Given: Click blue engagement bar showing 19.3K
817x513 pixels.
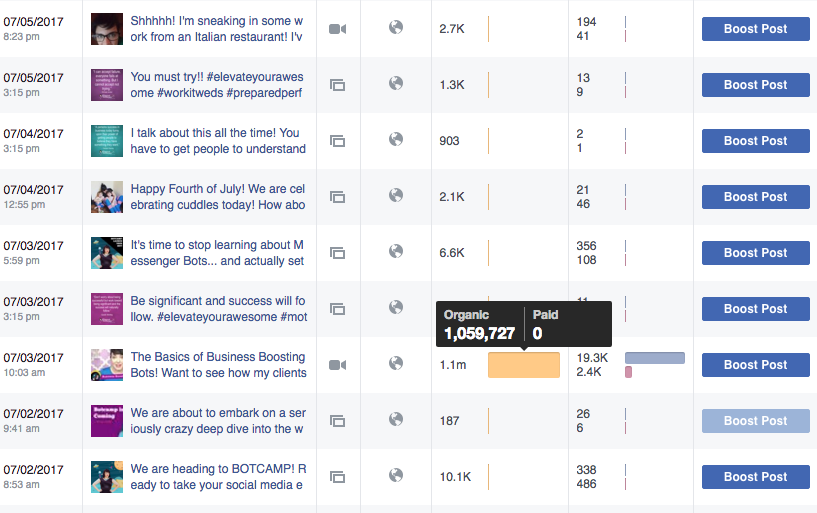Looking at the screenshot, I should [655, 358].
